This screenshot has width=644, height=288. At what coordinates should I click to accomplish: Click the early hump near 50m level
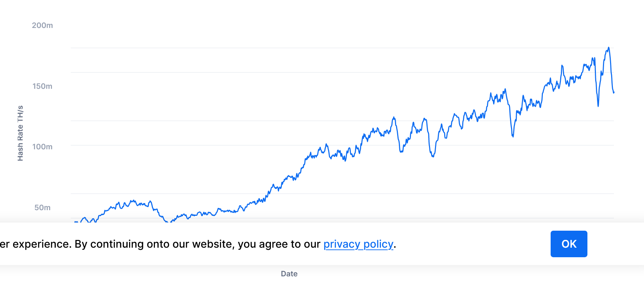pos(133,201)
